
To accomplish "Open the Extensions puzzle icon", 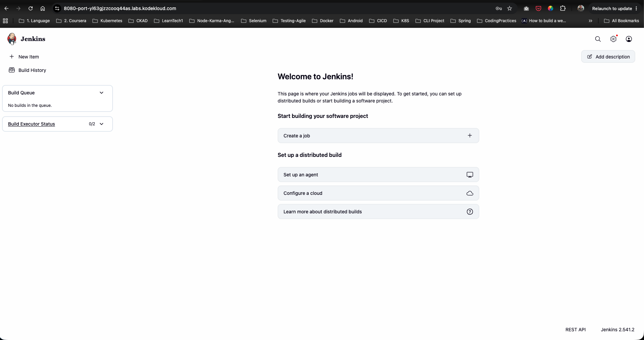I will [563, 8].
